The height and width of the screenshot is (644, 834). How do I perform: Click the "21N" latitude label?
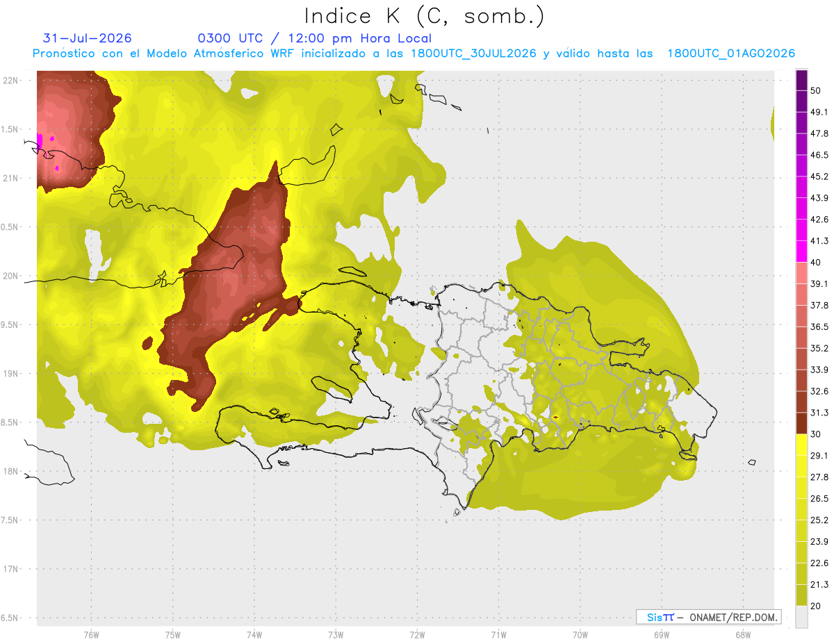click(10, 178)
